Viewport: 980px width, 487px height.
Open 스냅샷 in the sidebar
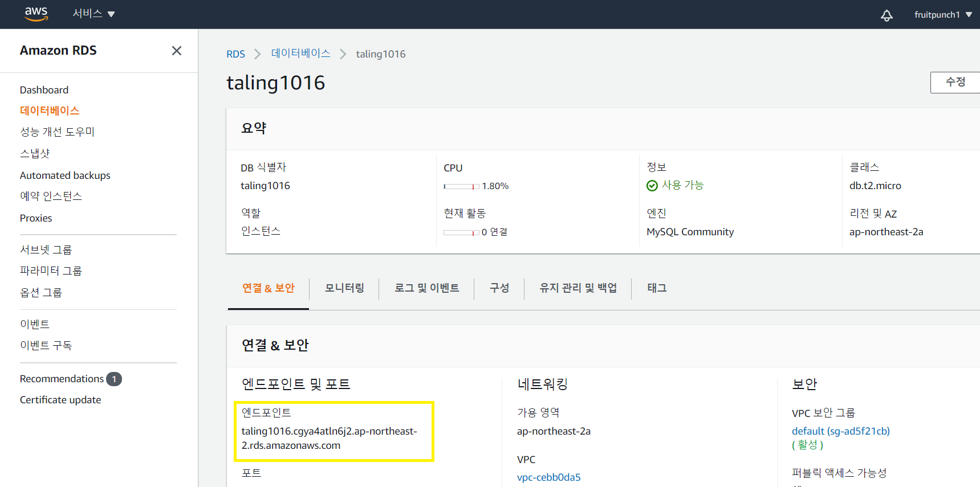point(35,154)
